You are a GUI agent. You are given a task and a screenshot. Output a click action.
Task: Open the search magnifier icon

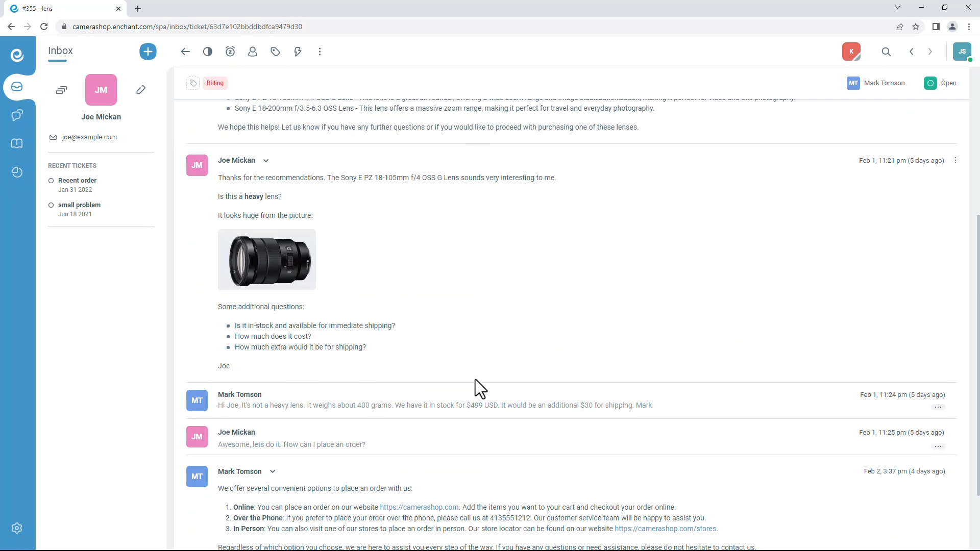[x=886, y=52]
